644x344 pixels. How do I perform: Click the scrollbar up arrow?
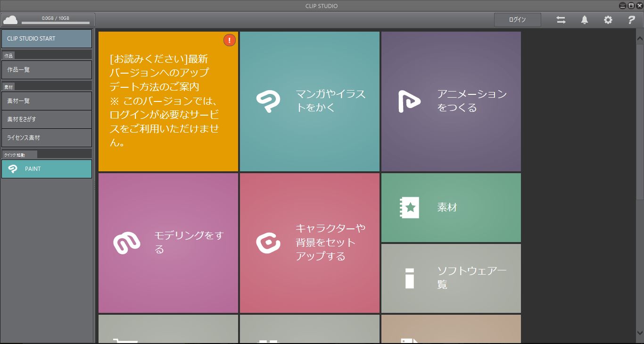pos(640,38)
